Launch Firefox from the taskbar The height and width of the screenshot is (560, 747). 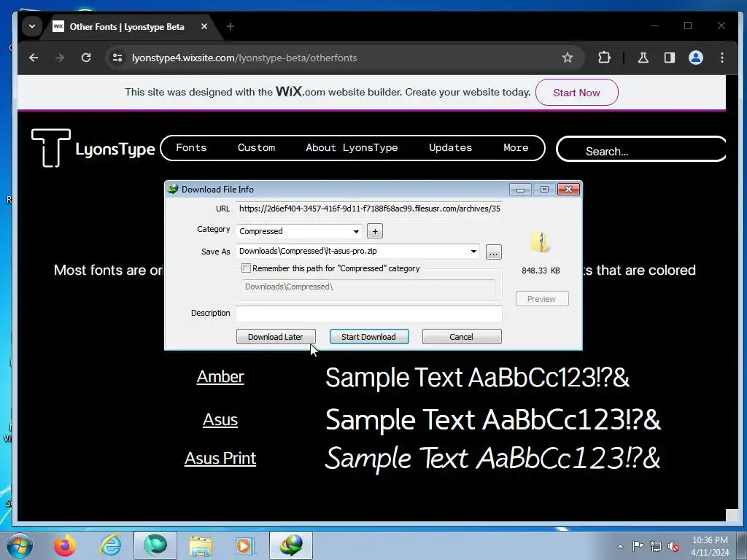tap(64, 545)
